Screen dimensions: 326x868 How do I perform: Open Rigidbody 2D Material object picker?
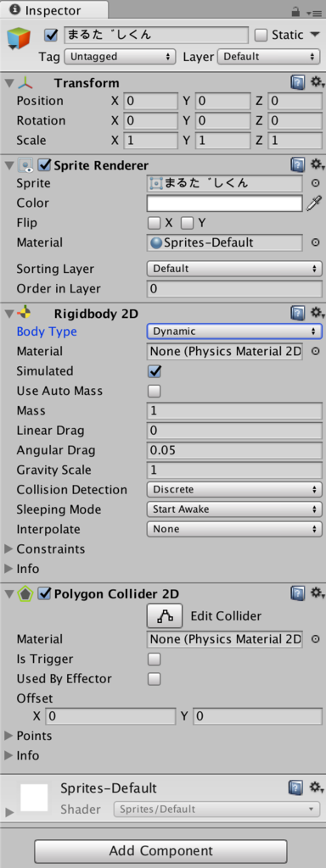316,351
